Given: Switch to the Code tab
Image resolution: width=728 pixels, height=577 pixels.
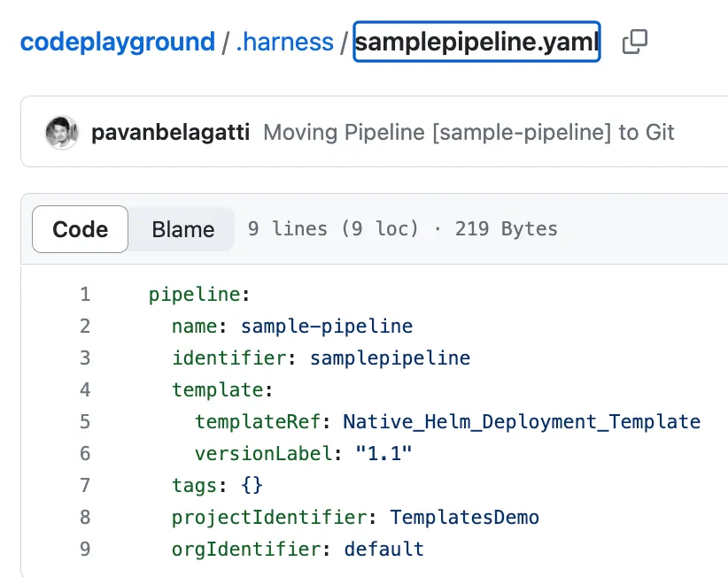Looking at the screenshot, I should click(80, 229).
